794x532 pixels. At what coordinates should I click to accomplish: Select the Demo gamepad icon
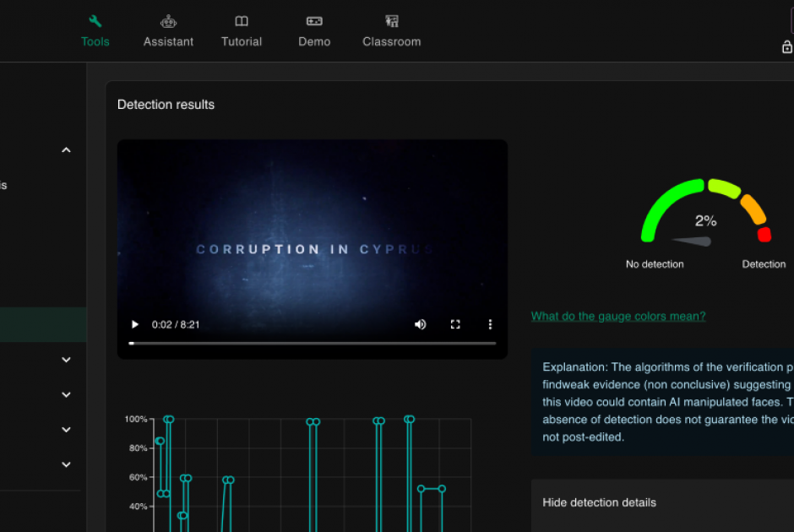tap(314, 30)
